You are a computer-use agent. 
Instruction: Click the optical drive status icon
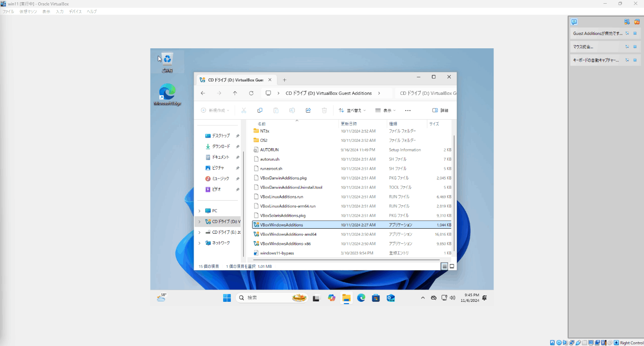558,343
